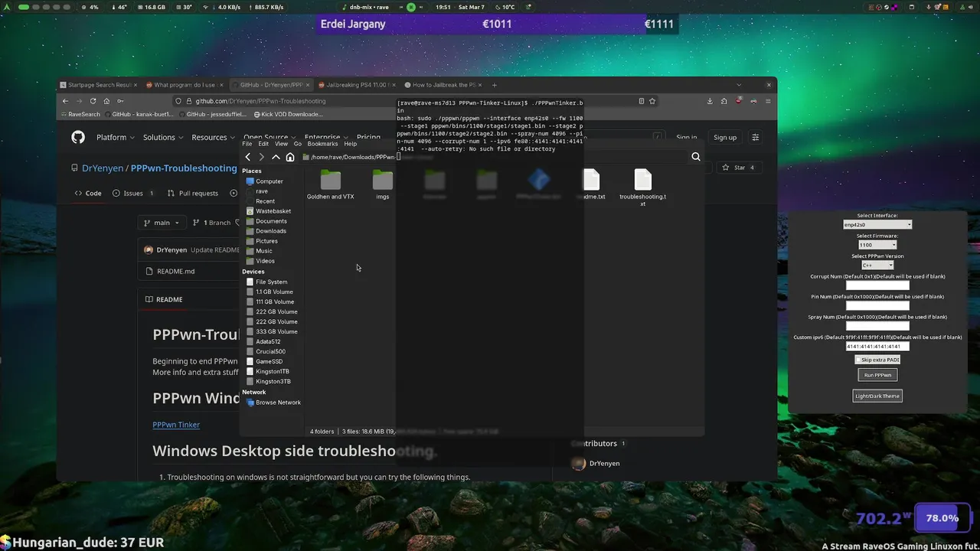Open Videos in the Places sidebar
The image size is (980, 551).
click(x=260, y=261)
